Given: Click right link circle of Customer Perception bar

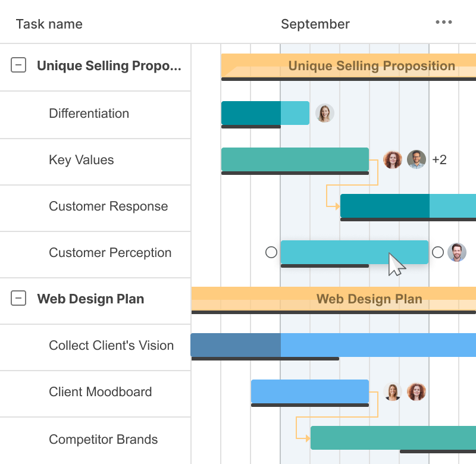Looking at the screenshot, I should 438,252.
